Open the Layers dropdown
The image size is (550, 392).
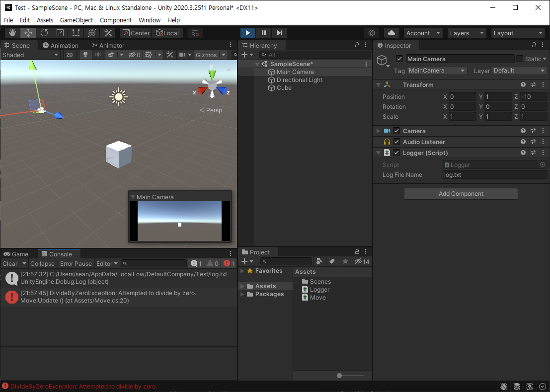[467, 33]
